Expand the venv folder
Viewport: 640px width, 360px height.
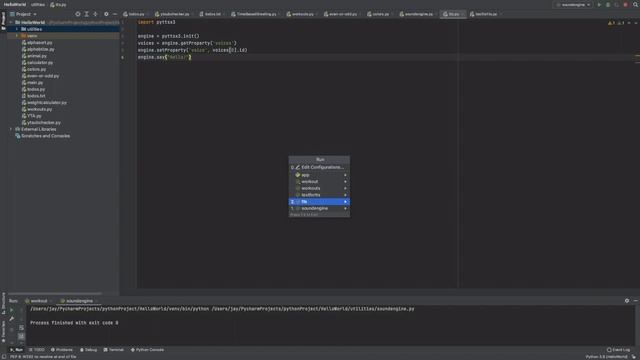coord(17,36)
